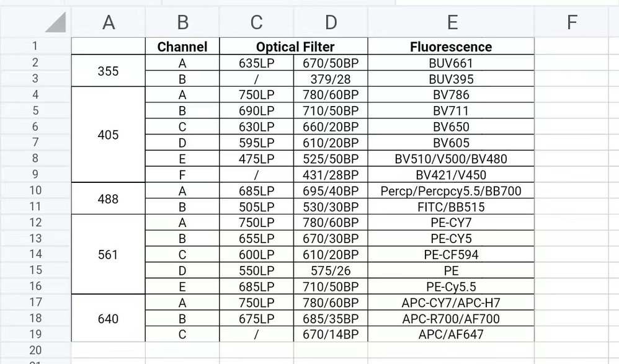Select column E header
Viewport: 619px width, 364px height.
point(452,22)
